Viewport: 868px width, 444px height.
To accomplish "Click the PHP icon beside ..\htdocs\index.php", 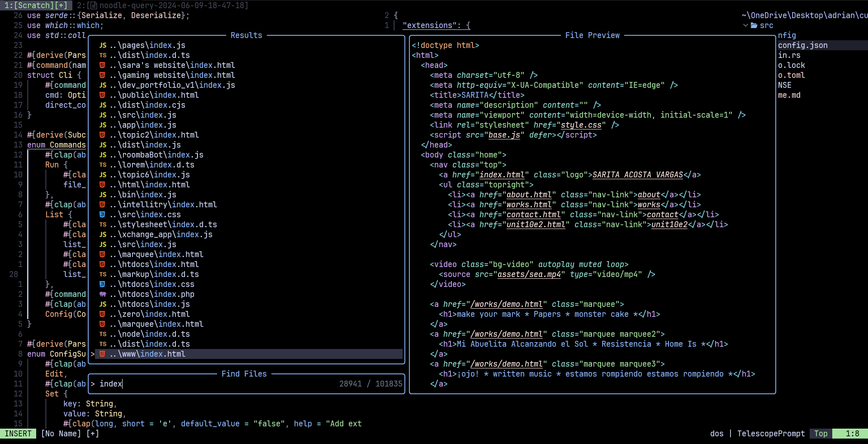I will coord(103,294).
